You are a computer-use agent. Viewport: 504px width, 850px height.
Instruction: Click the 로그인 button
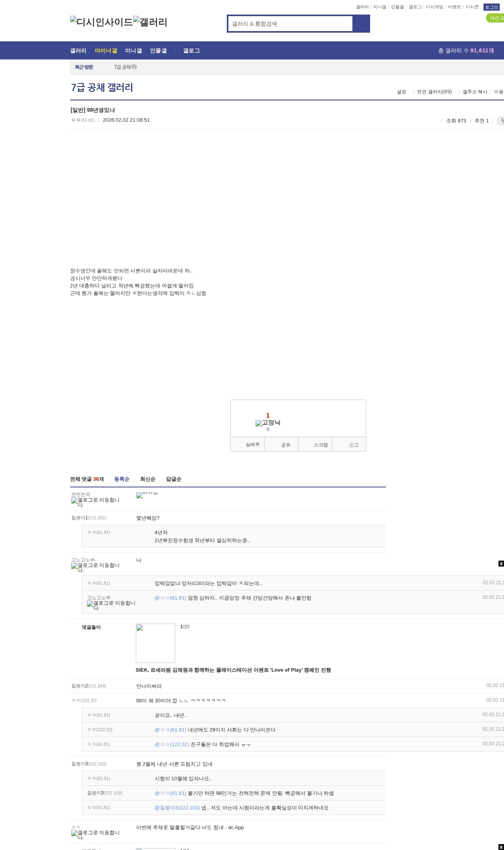tap(491, 7)
